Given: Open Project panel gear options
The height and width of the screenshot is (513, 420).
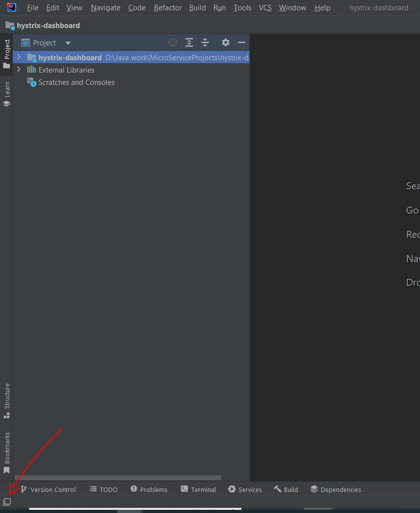Looking at the screenshot, I should pos(226,42).
